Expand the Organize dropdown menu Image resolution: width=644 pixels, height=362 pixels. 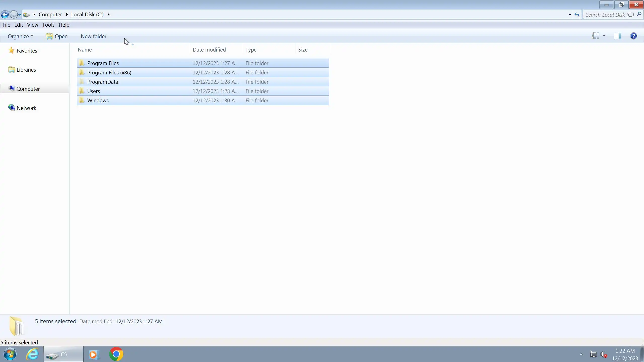pyautogui.click(x=20, y=36)
